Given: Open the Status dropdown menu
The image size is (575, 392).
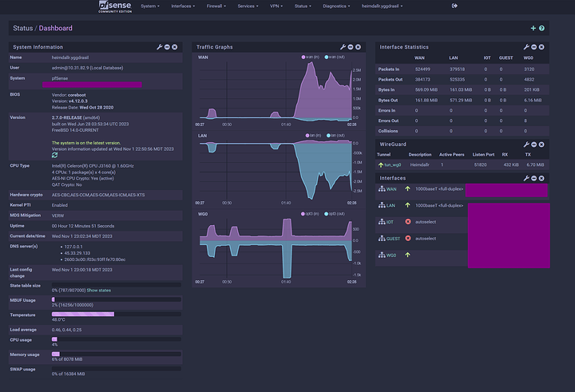Looking at the screenshot, I should point(303,6).
